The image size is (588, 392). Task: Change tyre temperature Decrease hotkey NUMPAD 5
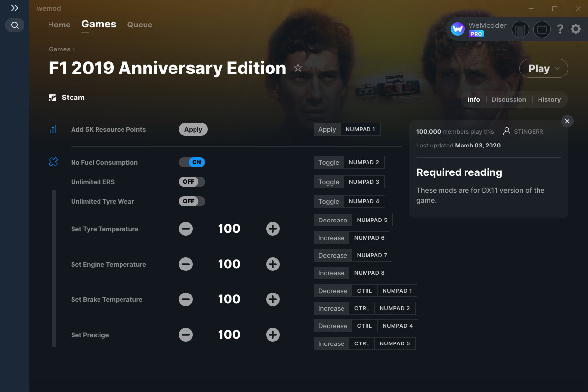[372, 220]
